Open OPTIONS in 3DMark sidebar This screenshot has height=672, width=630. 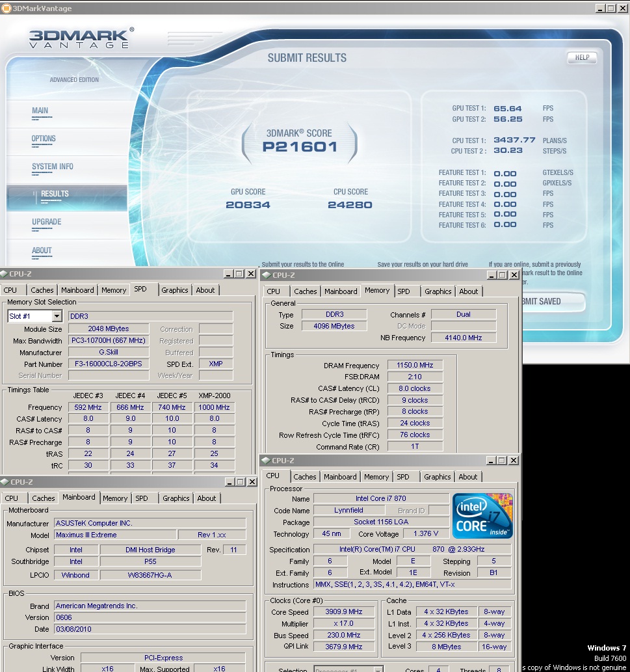pyautogui.click(x=44, y=139)
